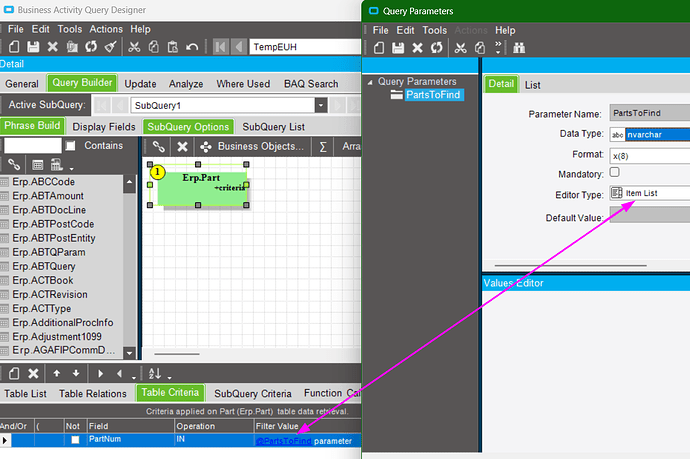Image resolution: width=690 pixels, height=459 pixels.
Task: Click the A-Z sort icon
Action: pyautogui.click(x=155, y=374)
